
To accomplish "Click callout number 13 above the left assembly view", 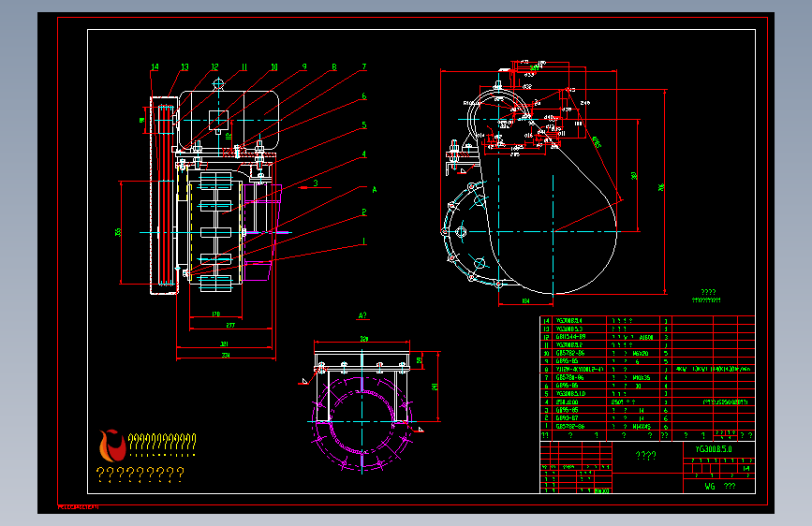I will pos(185,66).
